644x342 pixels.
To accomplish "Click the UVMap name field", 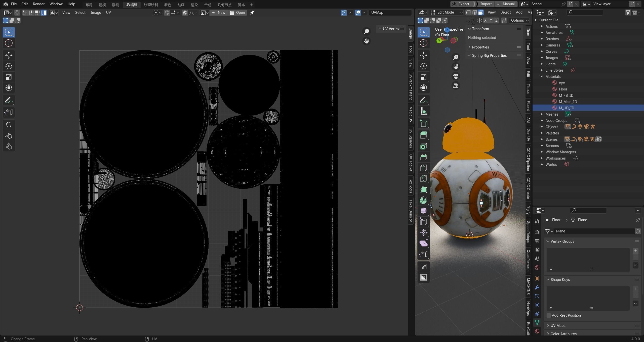I will 390,13.
